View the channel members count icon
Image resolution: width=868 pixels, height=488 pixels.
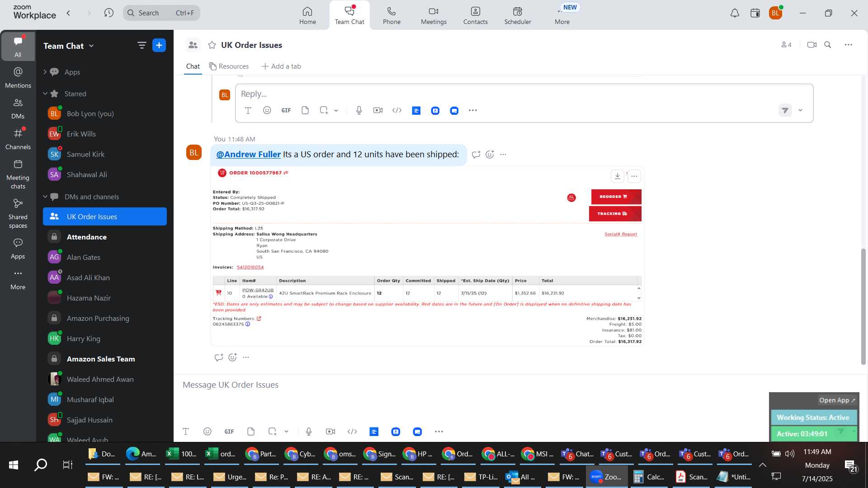[786, 45]
